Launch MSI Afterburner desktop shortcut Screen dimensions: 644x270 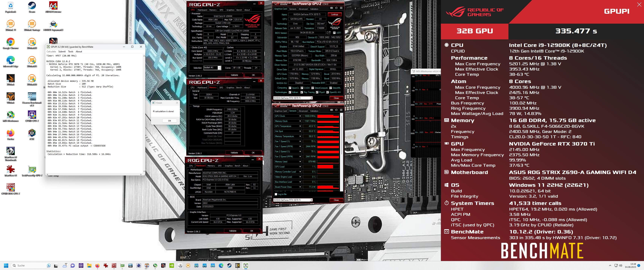[x=10, y=116]
